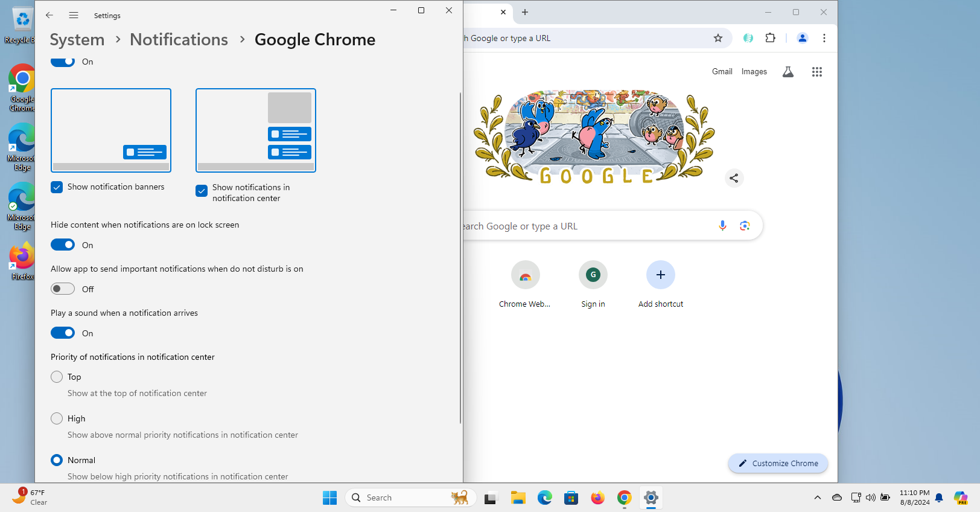Go to Notifications breadcrumb
This screenshot has height=512, width=980.
pyautogui.click(x=179, y=40)
